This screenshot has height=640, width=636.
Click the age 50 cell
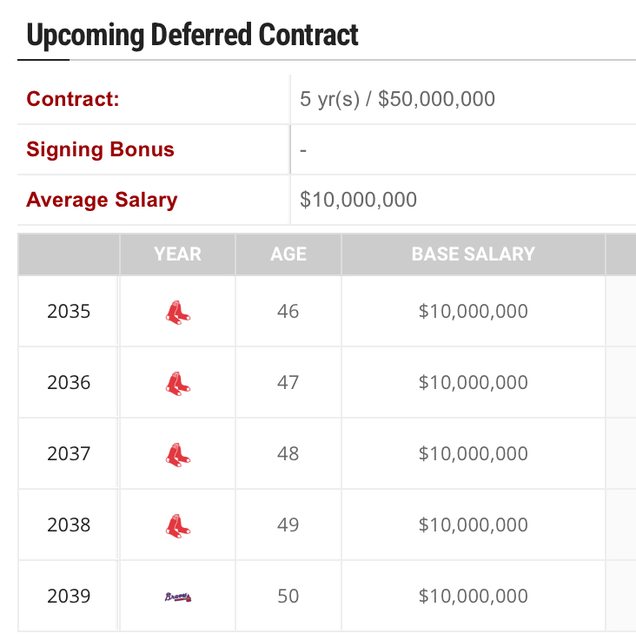[x=288, y=597]
